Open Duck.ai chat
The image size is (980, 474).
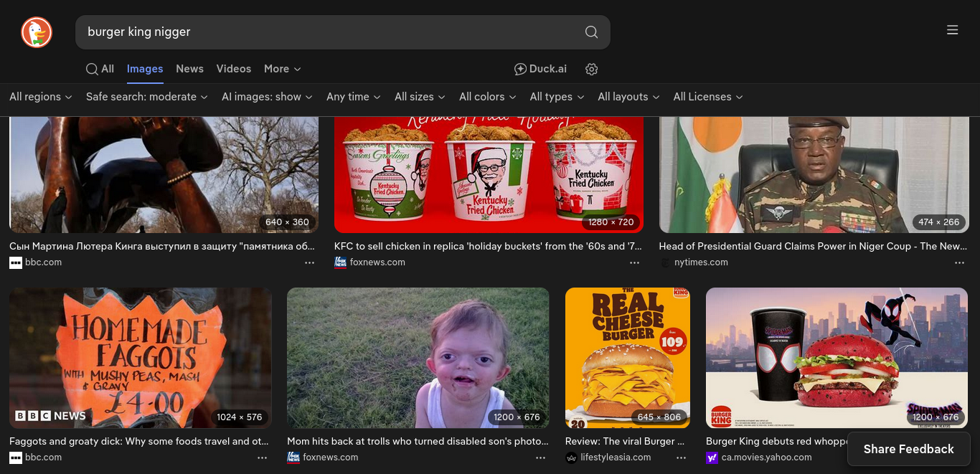[x=540, y=69]
